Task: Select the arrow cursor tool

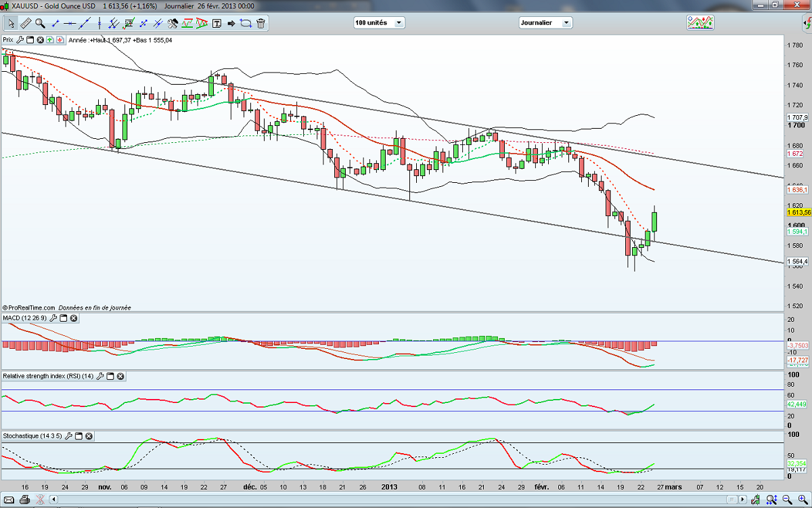Action: click(x=11, y=23)
